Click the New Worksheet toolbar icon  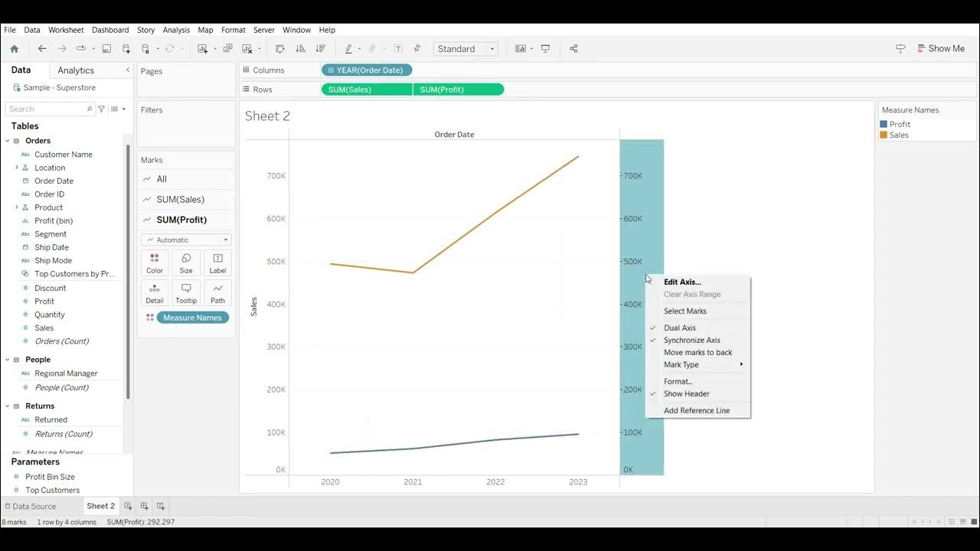pos(203,49)
